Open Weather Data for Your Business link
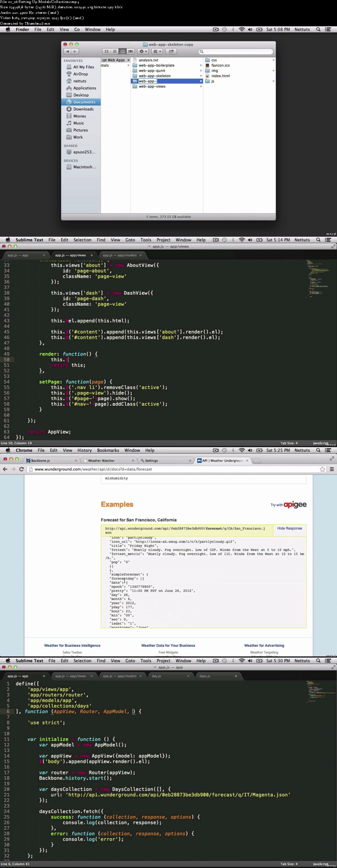Viewport: 337px width, 868px height. tap(168, 646)
